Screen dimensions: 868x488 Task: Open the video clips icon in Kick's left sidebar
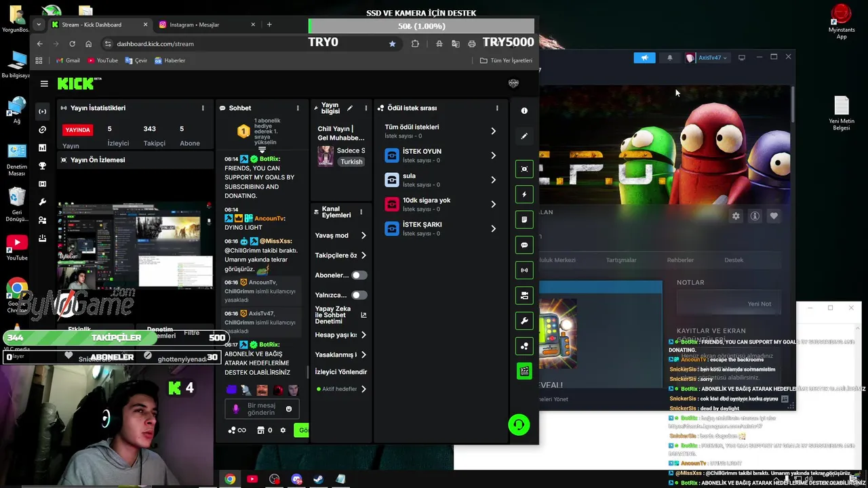click(x=43, y=184)
